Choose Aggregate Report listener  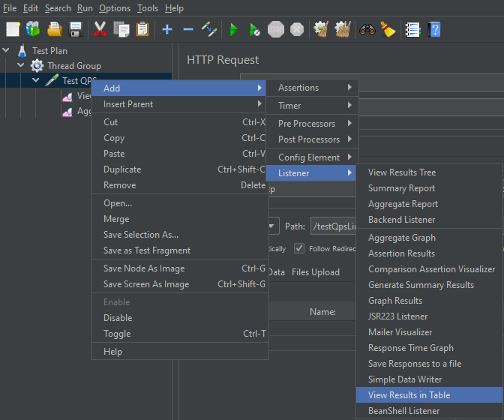point(429,204)
